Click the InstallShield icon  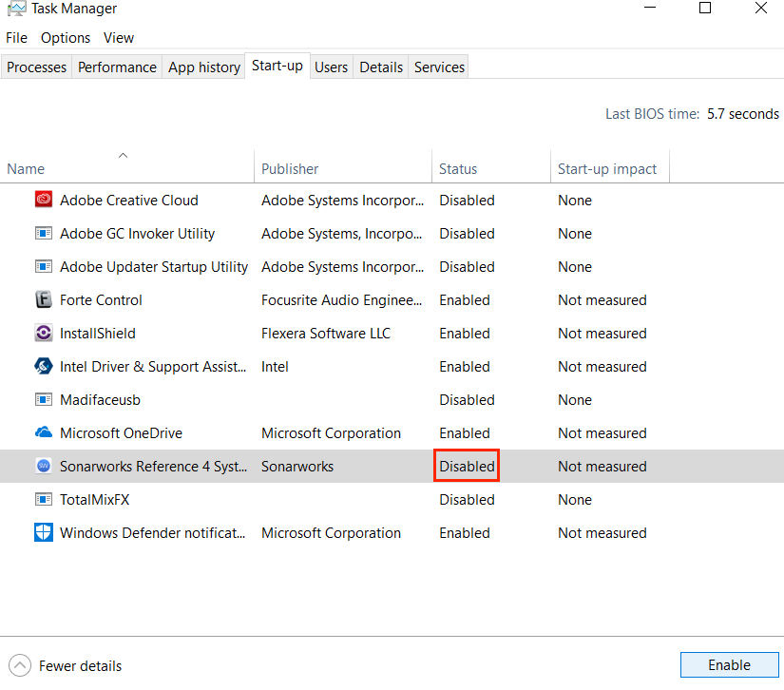click(x=44, y=333)
